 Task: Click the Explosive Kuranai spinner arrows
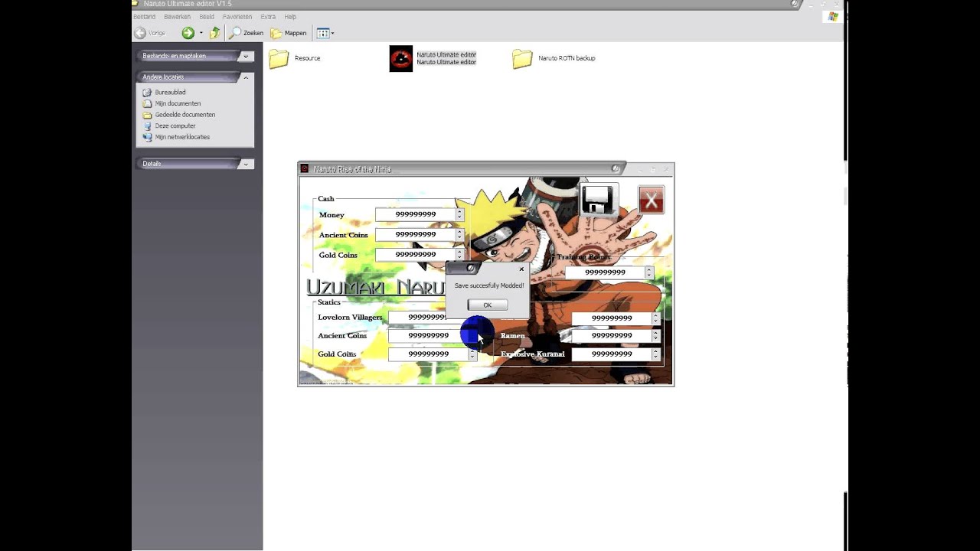click(656, 354)
